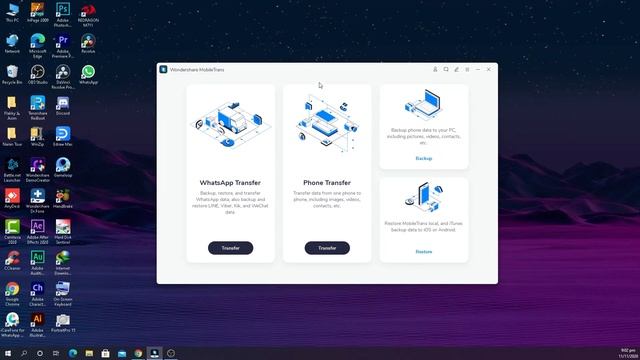Select the Backup laptop illustration
The height and width of the screenshot is (360, 640).
(x=423, y=105)
